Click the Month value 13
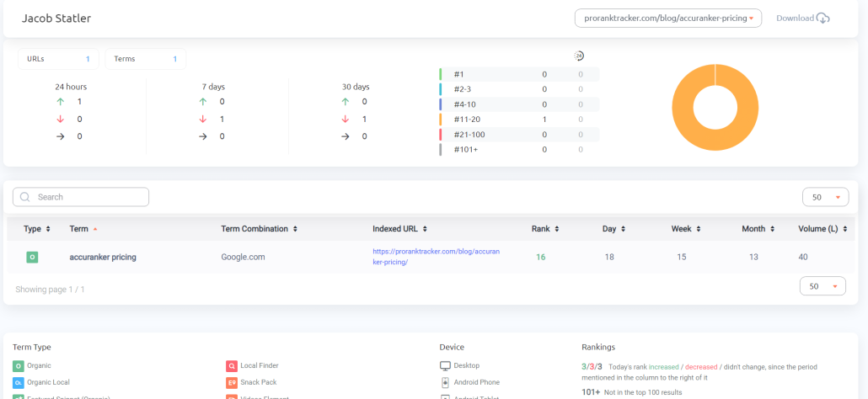868x399 pixels. coord(754,257)
